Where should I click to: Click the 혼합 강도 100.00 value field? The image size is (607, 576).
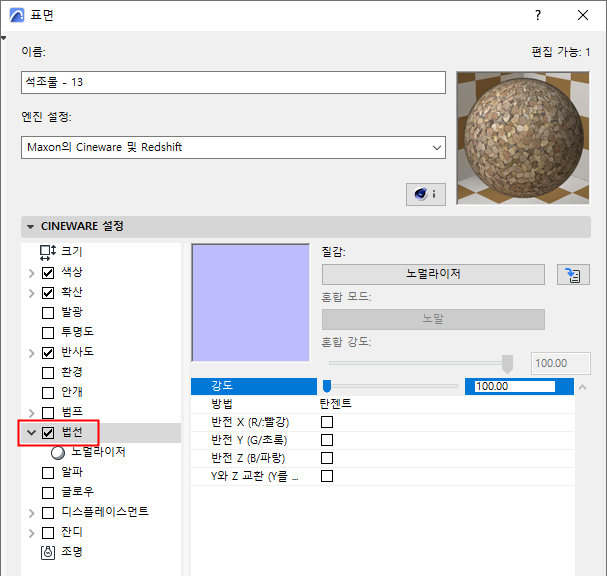[561, 363]
